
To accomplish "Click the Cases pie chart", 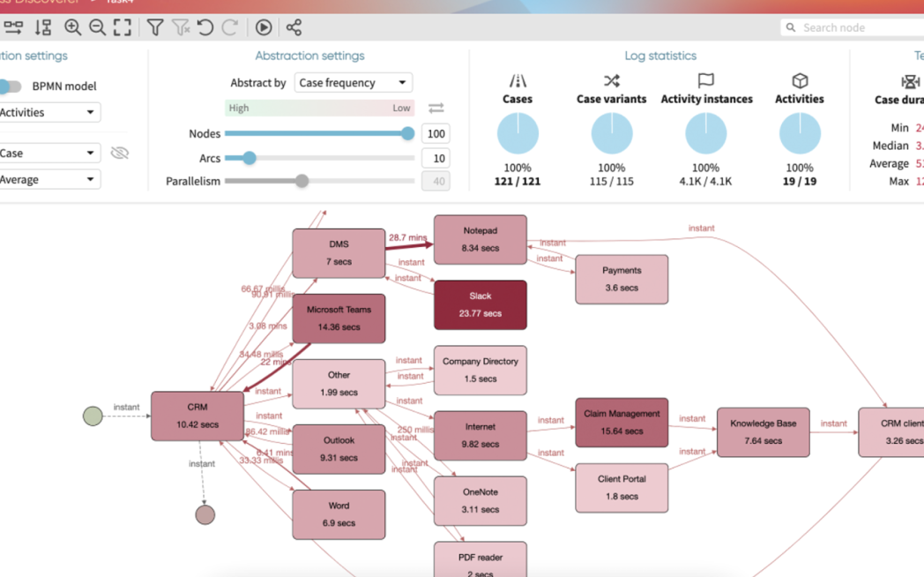I will pos(518,134).
